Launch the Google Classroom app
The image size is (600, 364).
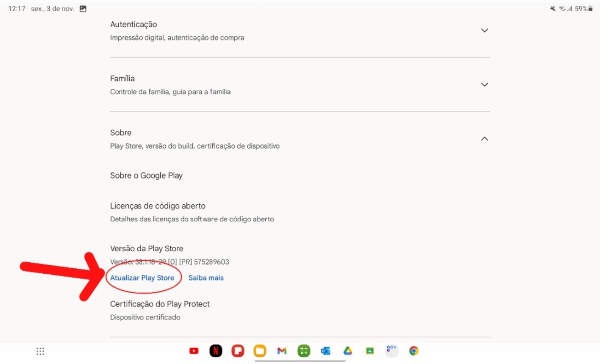[x=369, y=351]
